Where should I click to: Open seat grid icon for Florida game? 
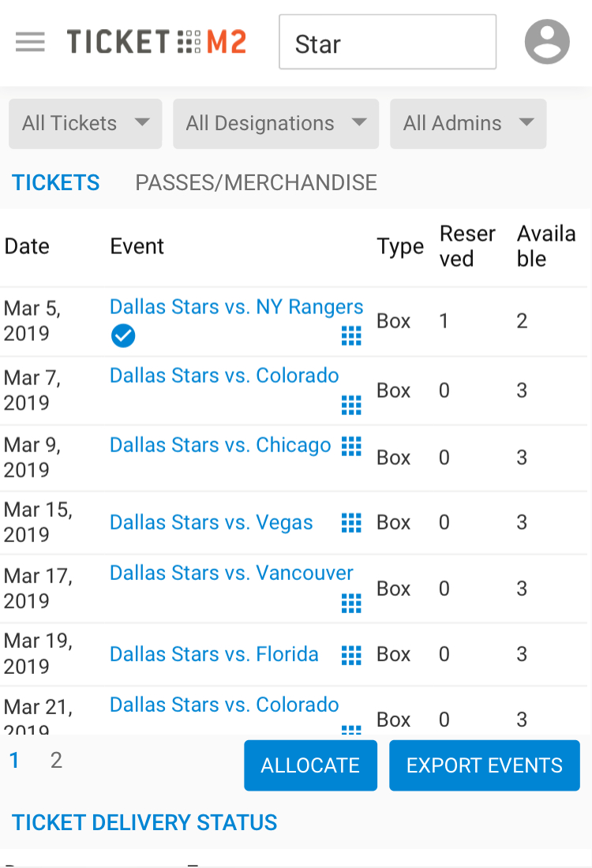coord(351,654)
